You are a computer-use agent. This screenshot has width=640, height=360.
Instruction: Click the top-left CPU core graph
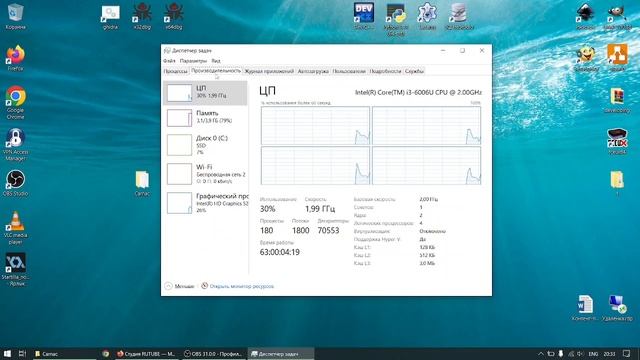pyautogui.click(x=316, y=126)
